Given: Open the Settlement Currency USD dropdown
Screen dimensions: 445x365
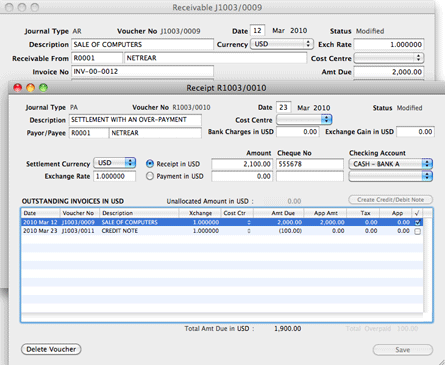Looking at the screenshot, I should tap(114, 163).
